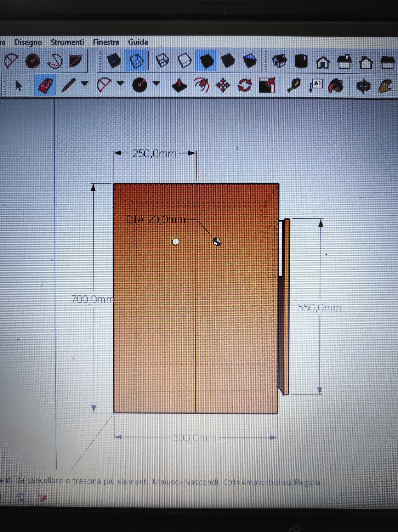This screenshot has height=532, width=398.
Task: Switch to Shaded With Textures style
Action: (228, 60)
